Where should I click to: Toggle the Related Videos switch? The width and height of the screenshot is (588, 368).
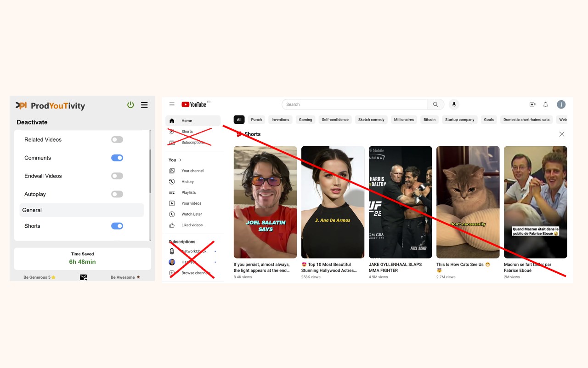117,139
